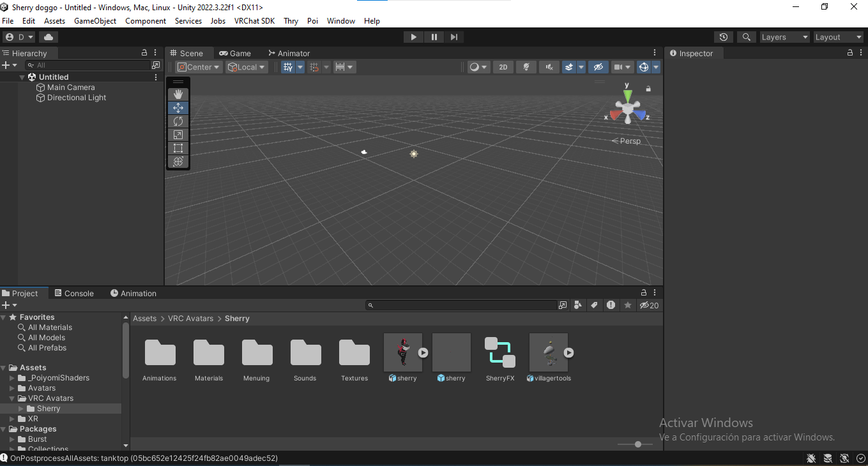This screenshot has height=466, width=868.
Task: Toggle Gizmos visibility in Scene
Action: (x=644, y=67)
